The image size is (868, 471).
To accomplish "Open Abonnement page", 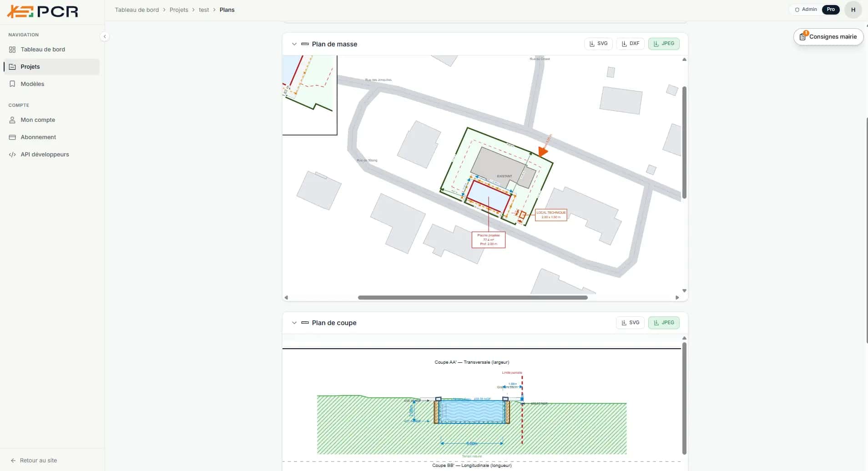I will coord(51,137).
